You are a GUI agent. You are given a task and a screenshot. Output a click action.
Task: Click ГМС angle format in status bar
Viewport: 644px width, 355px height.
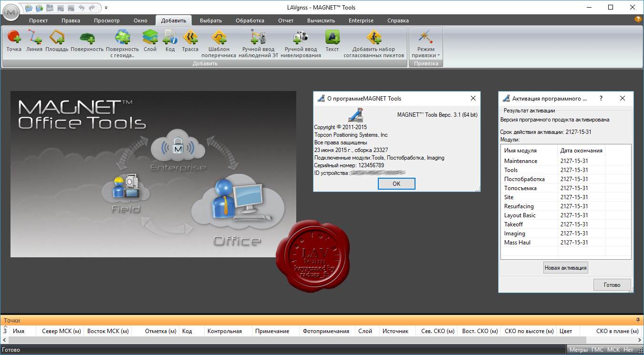point(598,350)
